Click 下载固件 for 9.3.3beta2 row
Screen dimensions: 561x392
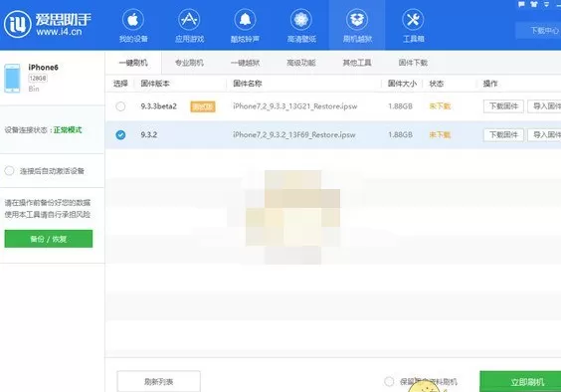click(x=503, y=106)
